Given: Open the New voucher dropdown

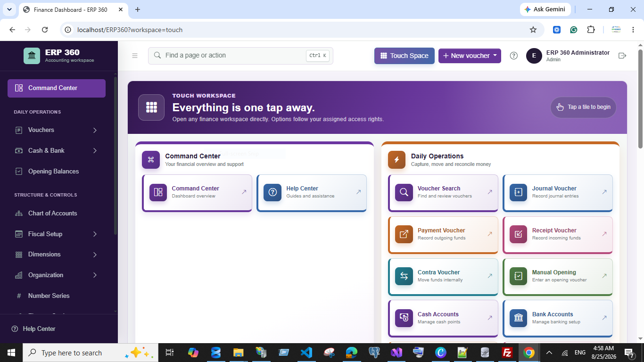Looking at the screenshot, I should click(x=470, y=56).
